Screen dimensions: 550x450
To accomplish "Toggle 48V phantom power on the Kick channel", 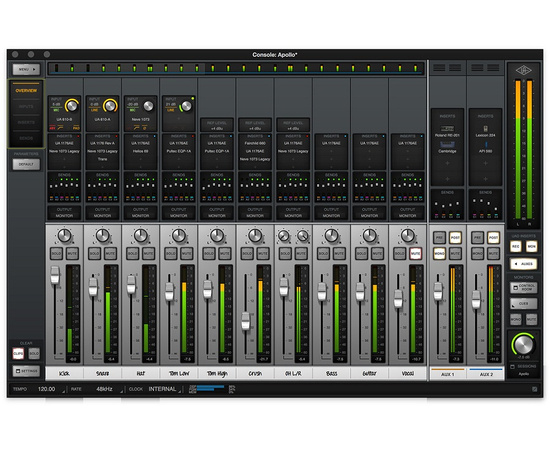I will click(52, 128).
